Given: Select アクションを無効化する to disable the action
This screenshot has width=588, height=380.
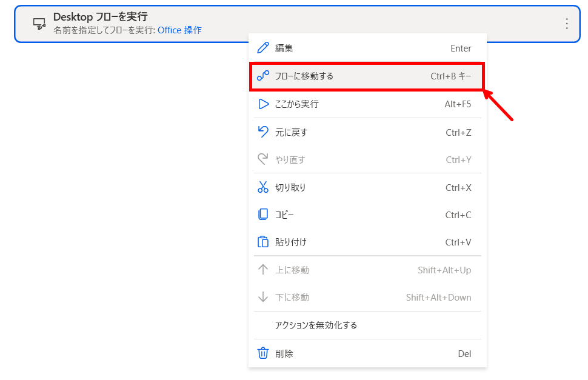Looking at the screenshot, I should 316,325.
